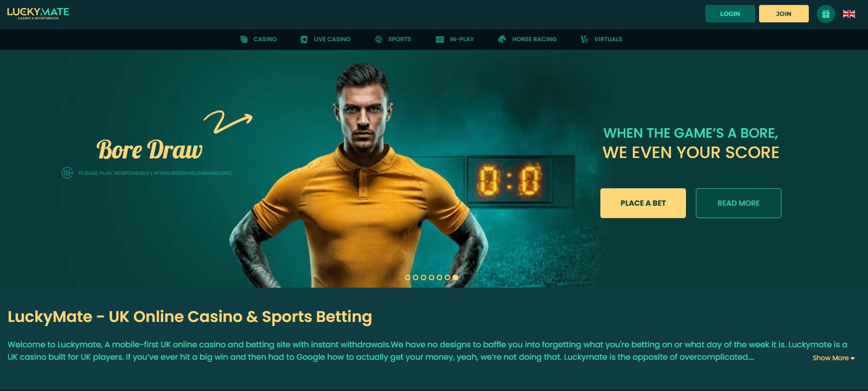868x391 pixels.
Task: Click the Virtuals icon in navigation
Action: click(x=585, y=39)
